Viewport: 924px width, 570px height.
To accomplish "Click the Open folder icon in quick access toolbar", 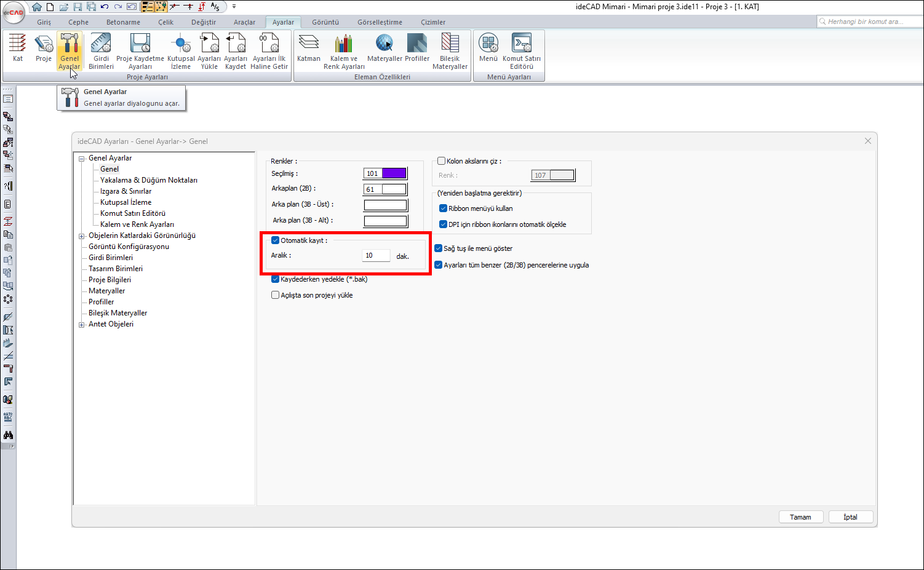I will coord(63,7).
